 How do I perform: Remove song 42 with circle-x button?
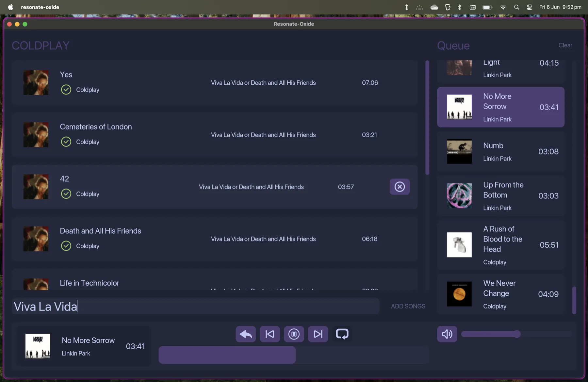tap(400, 187)
